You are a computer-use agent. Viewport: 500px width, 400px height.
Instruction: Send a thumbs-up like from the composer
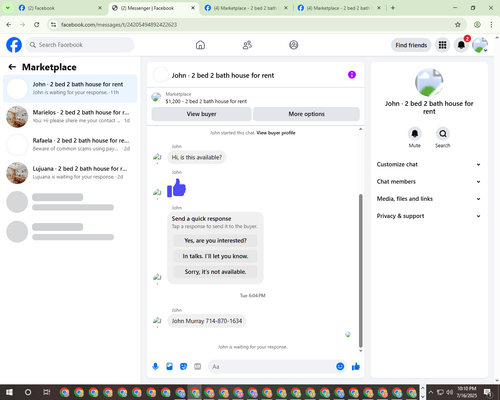click(356, 367)
